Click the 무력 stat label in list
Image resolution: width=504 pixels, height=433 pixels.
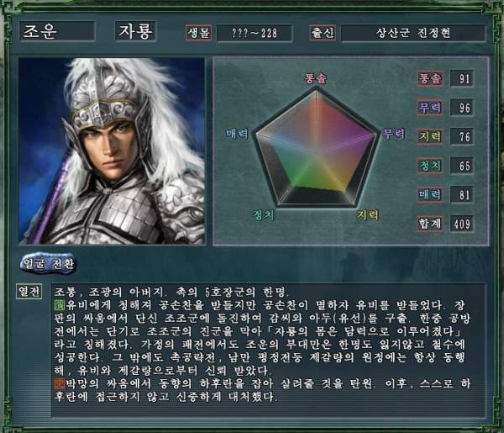coord(430,108)
